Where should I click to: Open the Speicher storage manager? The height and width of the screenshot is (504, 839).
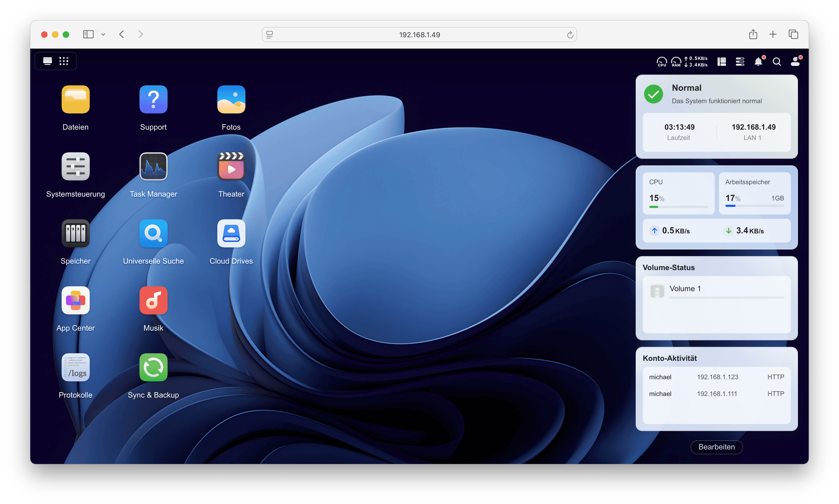pos(75,233)
